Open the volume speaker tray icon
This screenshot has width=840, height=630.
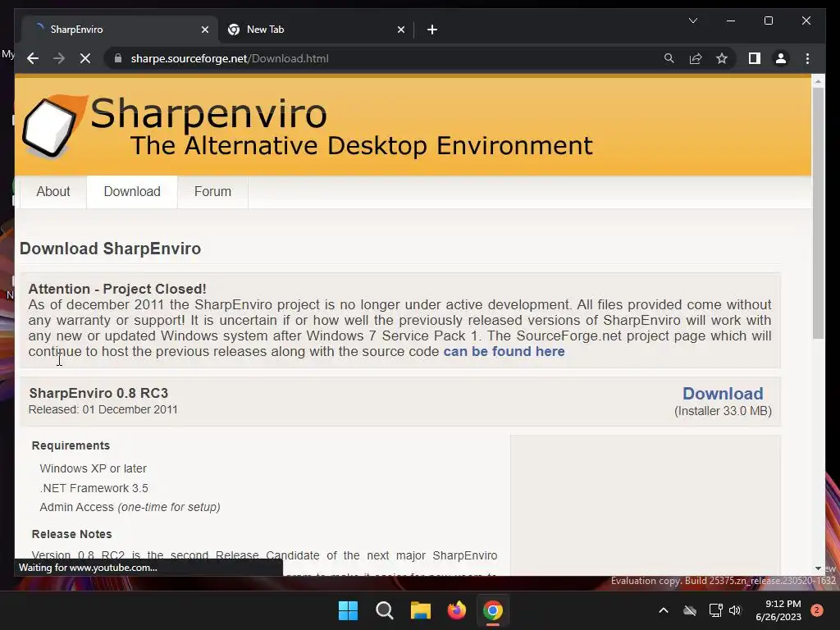[x=735, y=610]
